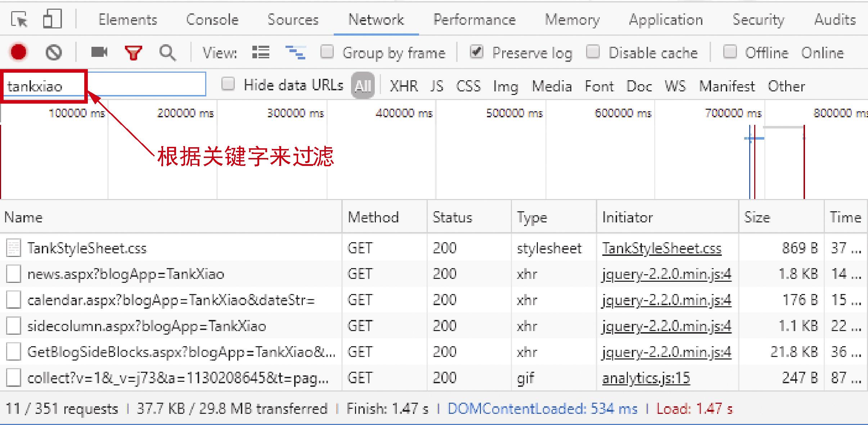Search requests with the magnifier icon

click(x=167, y=53)
